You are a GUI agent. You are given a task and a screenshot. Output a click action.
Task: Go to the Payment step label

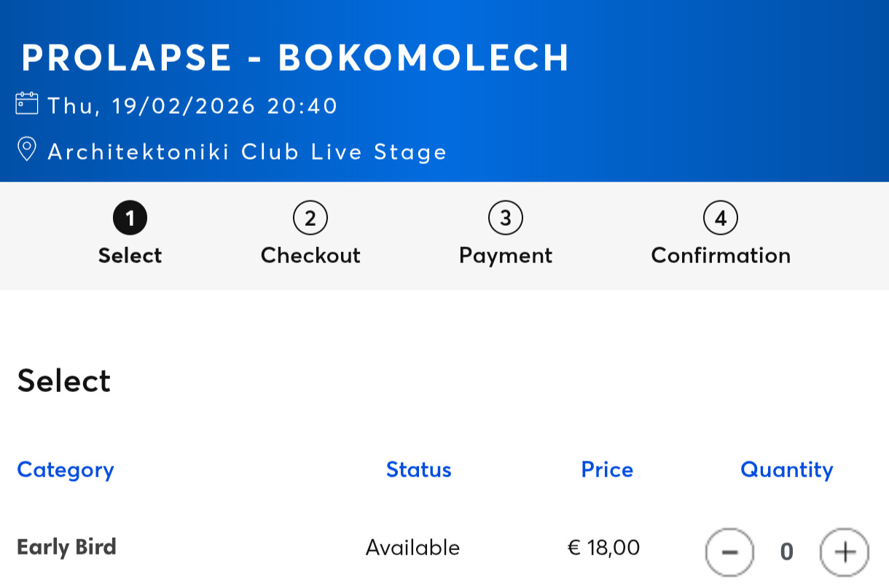coord(506,256)
